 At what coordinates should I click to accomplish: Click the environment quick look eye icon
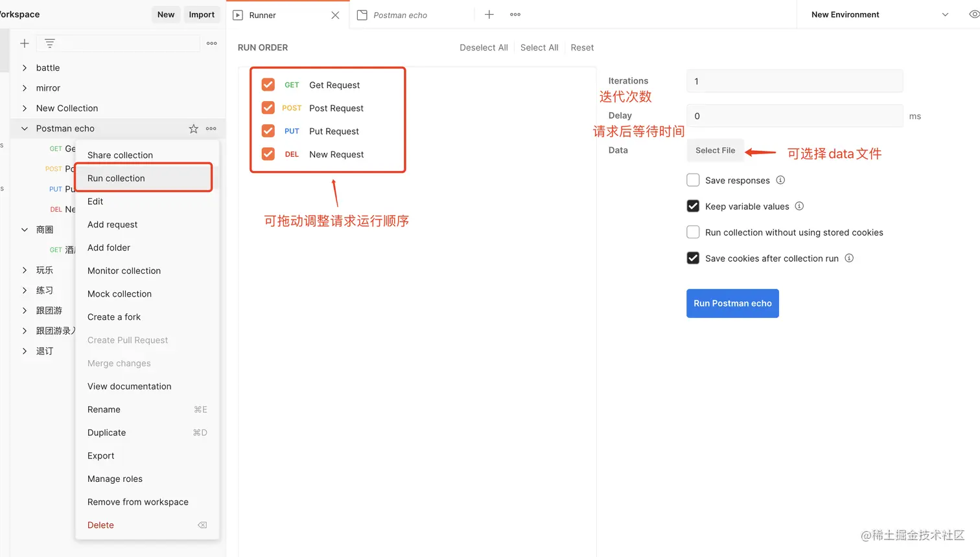point(974,14)
